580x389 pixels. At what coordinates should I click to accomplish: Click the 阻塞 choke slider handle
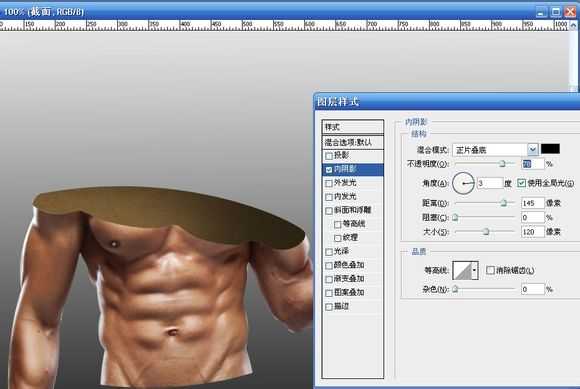[455, 217]
